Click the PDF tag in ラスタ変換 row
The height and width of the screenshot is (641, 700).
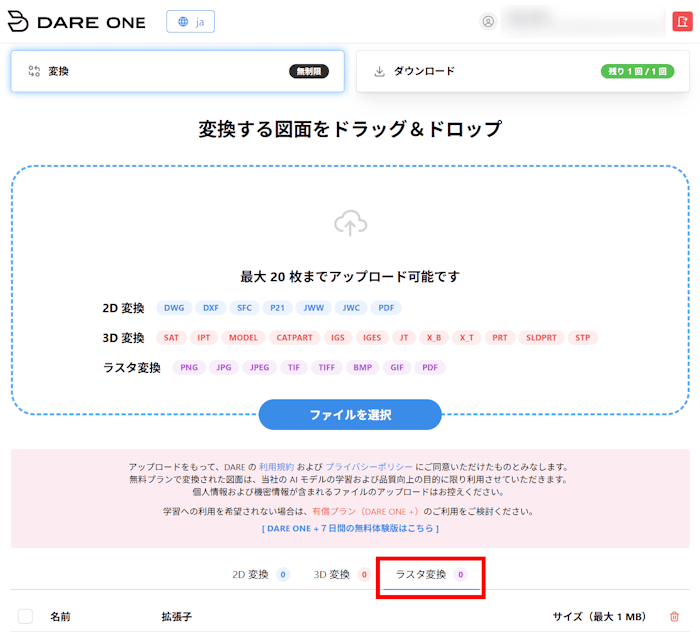[430, 367]
